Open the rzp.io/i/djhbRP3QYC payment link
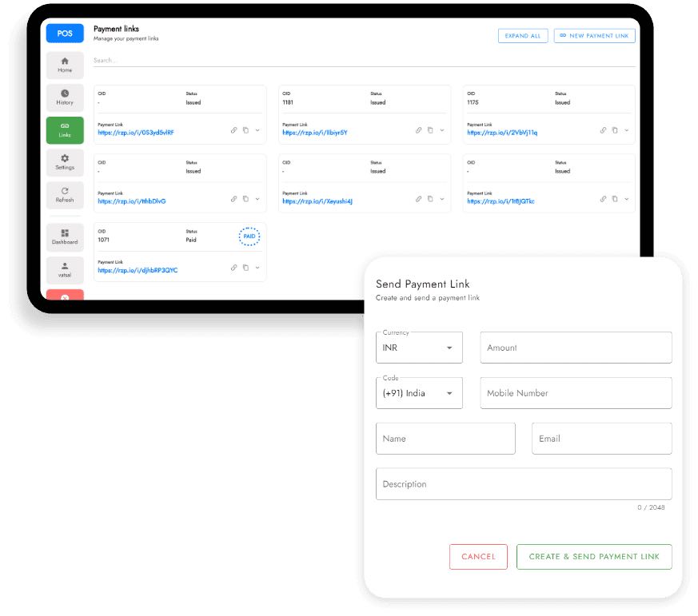Screen dimensions: 698x616 click(138, 270)
